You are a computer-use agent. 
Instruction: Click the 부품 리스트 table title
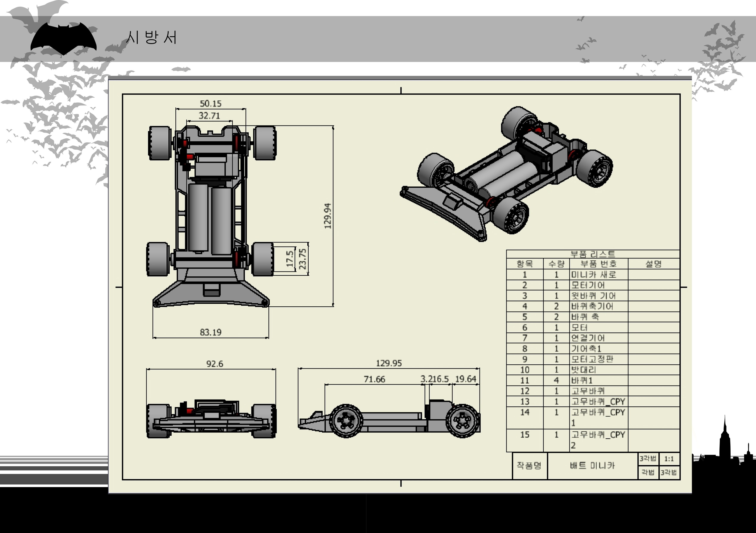(593, 254)
